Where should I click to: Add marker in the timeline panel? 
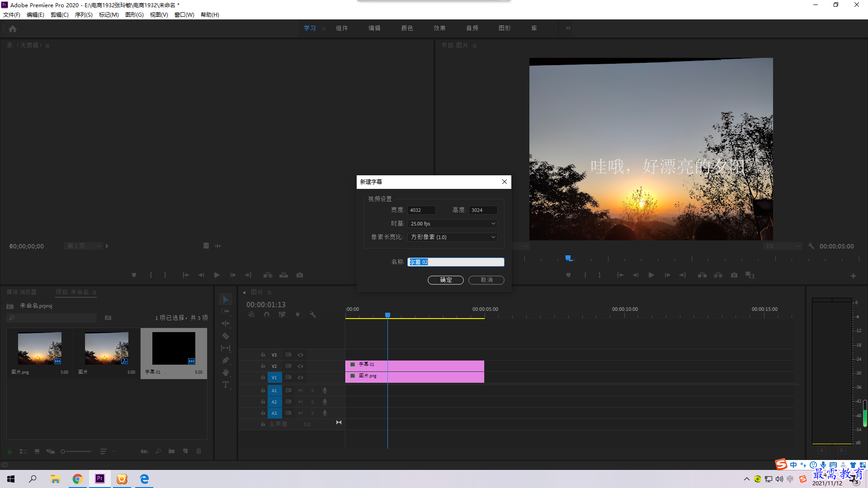[x=297, y=314]
